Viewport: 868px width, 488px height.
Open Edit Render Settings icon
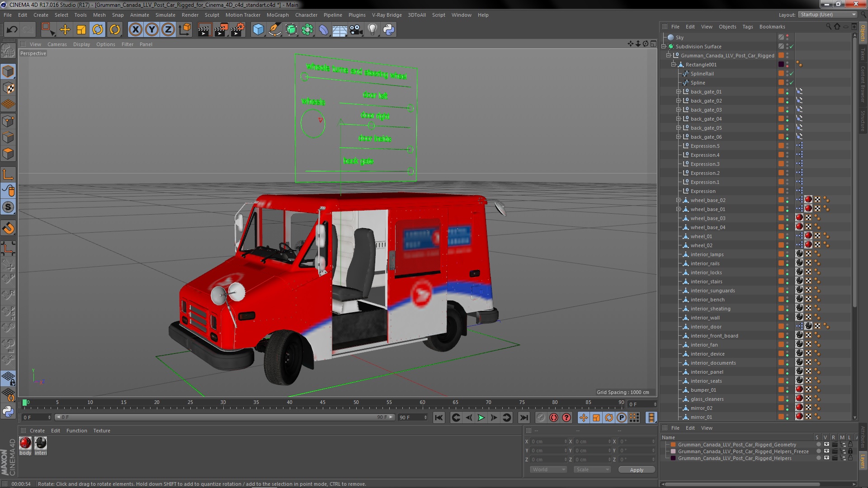tap(237, 30)
